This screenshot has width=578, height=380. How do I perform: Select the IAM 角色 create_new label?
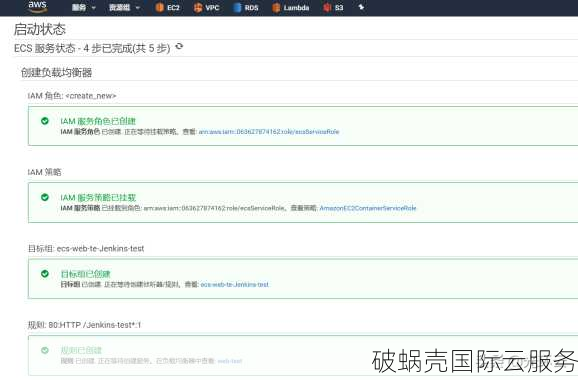72,96
